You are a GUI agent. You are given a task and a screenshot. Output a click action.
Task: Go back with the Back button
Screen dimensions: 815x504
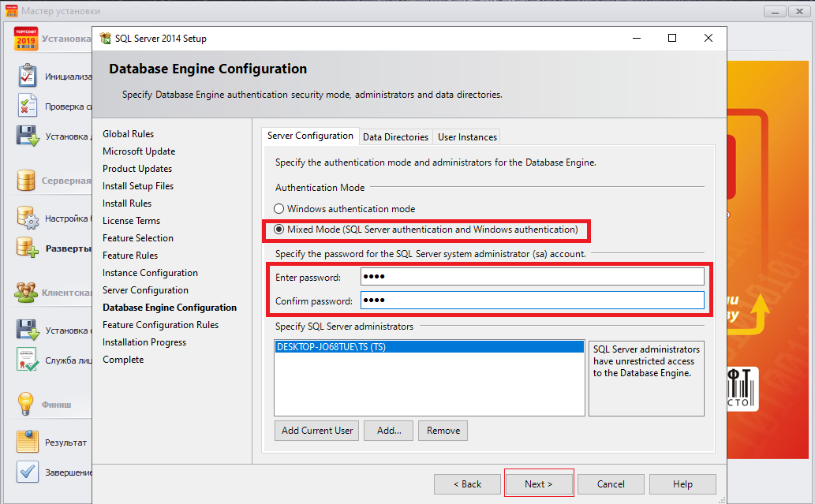[467, 483]
